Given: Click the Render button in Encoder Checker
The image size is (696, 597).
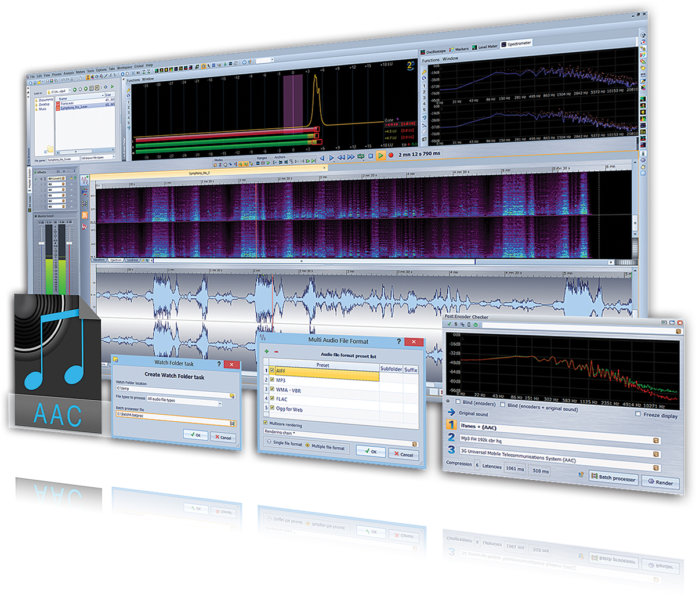Looking at the screenshot, I should tap(660, 482).
